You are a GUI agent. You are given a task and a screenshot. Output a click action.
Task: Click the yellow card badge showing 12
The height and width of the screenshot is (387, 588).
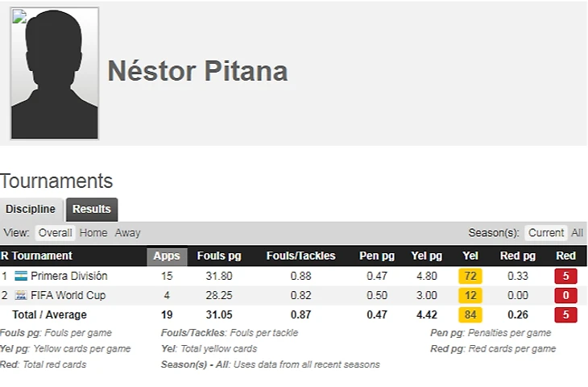coord(470,296)
